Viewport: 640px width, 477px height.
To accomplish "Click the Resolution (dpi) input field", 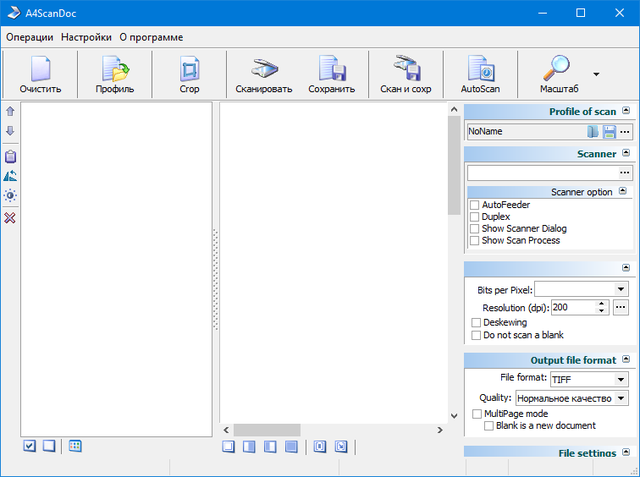I will (575, 308).
